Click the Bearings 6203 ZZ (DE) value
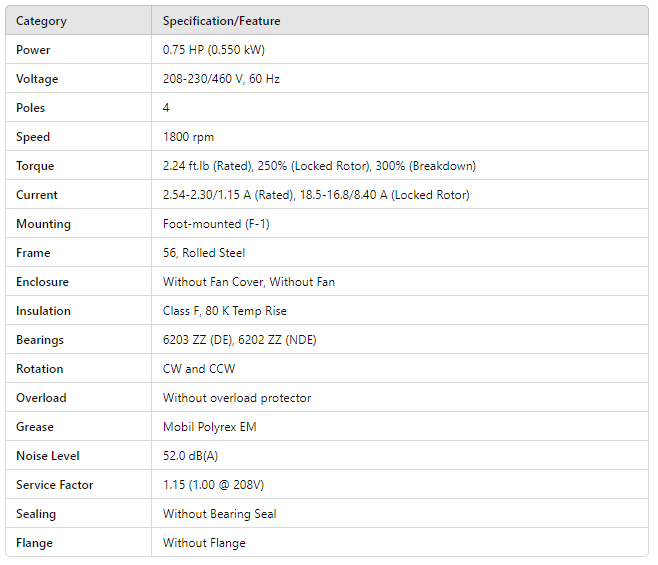Screen dimensions: 658x565 198,340
